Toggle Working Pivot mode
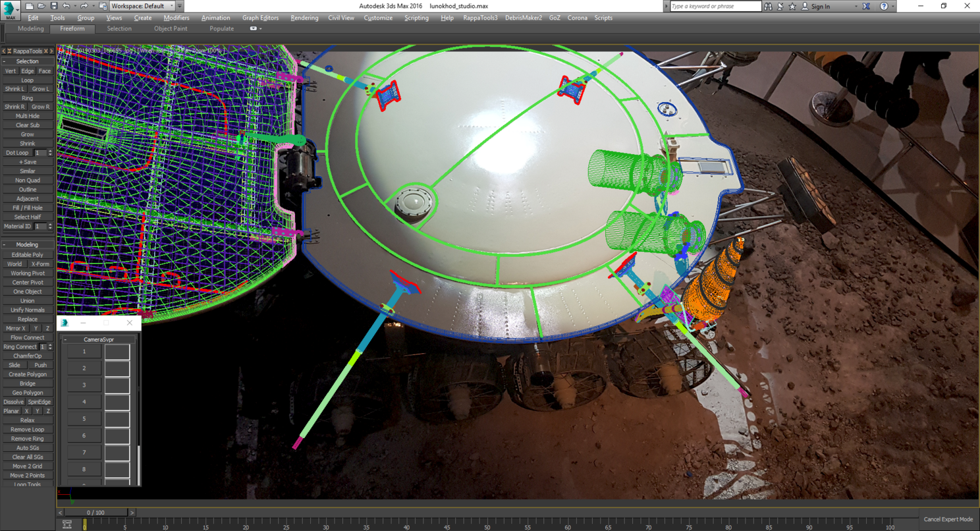 click(x=28, y=273)
